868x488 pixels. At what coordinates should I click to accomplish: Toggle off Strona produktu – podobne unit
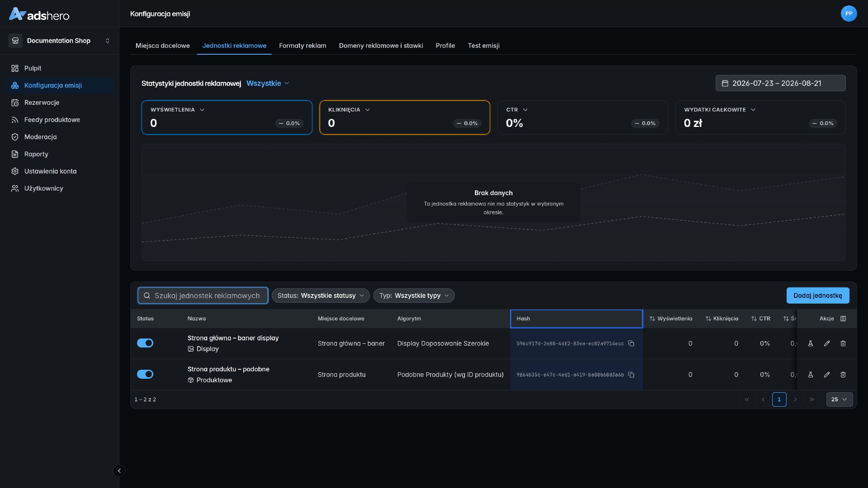click(x=145, y=374)
